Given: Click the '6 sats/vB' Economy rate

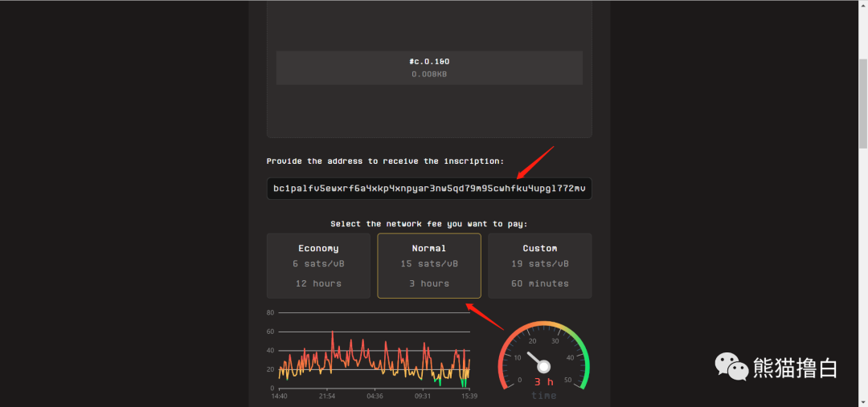Looking at the screenshot, I should click(318, 264).
